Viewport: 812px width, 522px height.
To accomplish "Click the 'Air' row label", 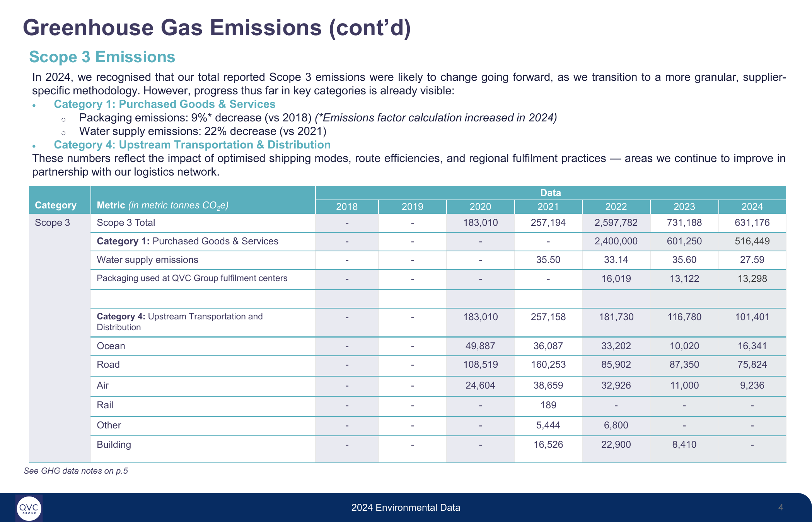I will click(102, 386).
